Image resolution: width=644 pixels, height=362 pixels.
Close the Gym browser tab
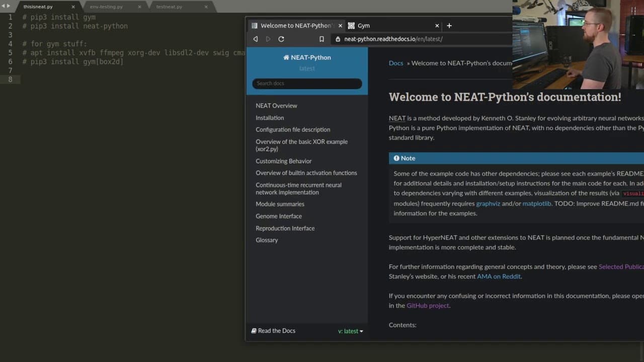pyautogui.click(x=437, y=26)
